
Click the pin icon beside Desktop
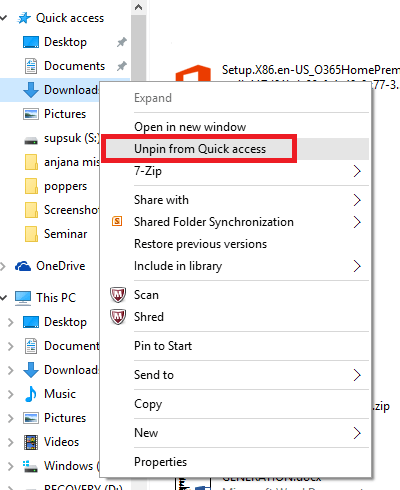tap(122, 42)
